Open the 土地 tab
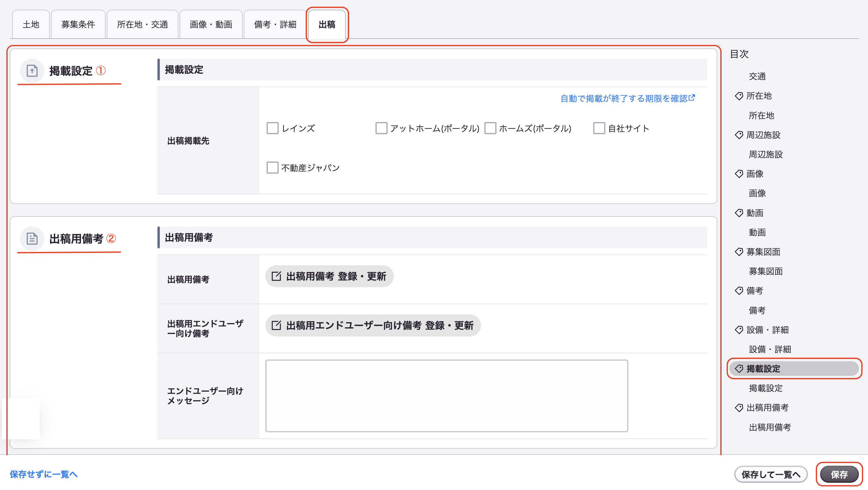 click(x=31, y=24)
